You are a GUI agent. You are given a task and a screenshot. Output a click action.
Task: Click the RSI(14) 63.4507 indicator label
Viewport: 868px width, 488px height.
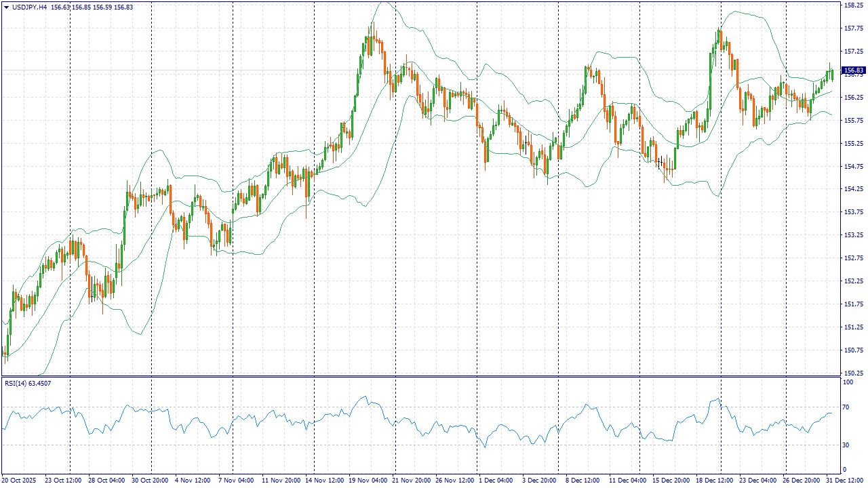[x=28, y=383]
